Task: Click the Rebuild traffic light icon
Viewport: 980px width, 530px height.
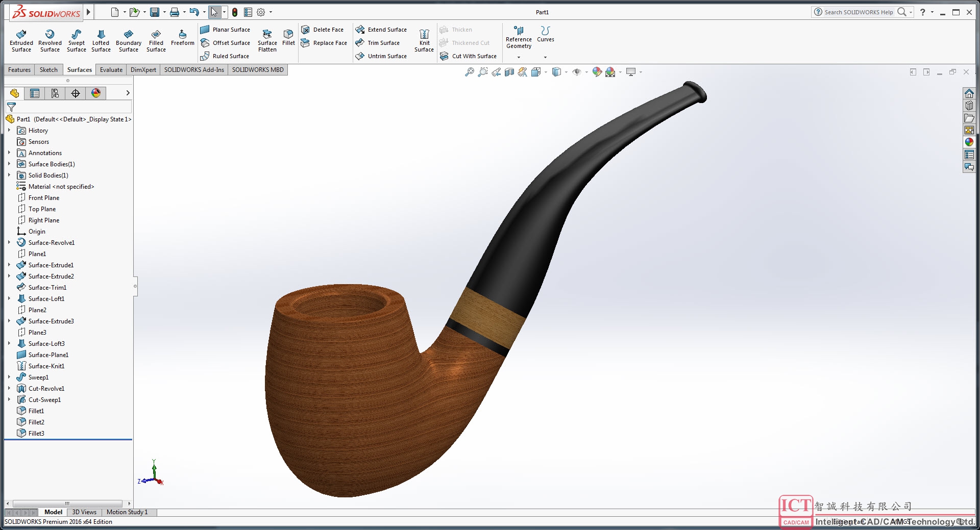Action: 235,12
